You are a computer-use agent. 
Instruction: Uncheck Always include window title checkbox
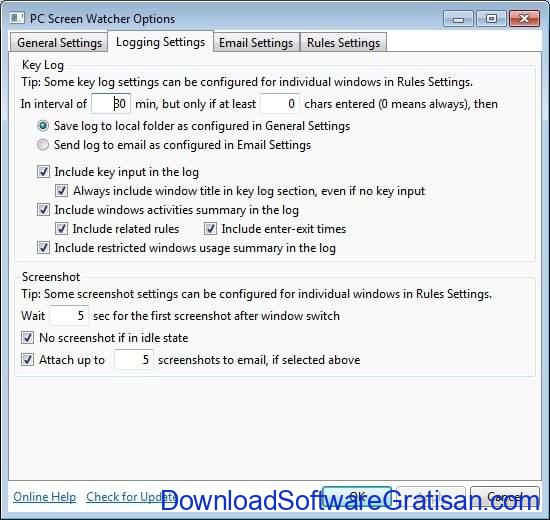(x=62, y=191)
